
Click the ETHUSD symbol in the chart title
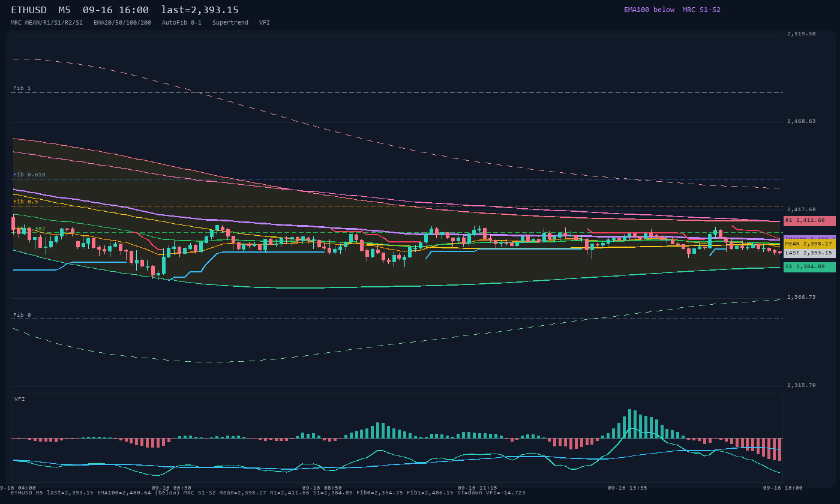click(29, 10)
